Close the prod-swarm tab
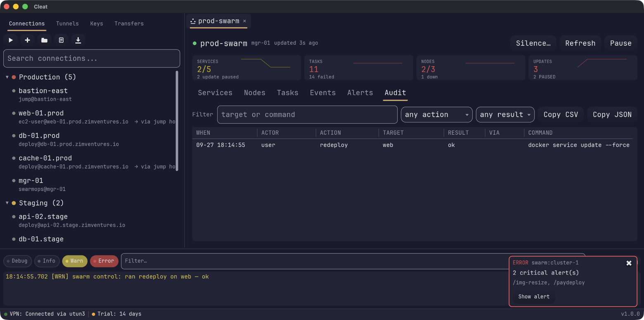 click(x=244, y=21)
